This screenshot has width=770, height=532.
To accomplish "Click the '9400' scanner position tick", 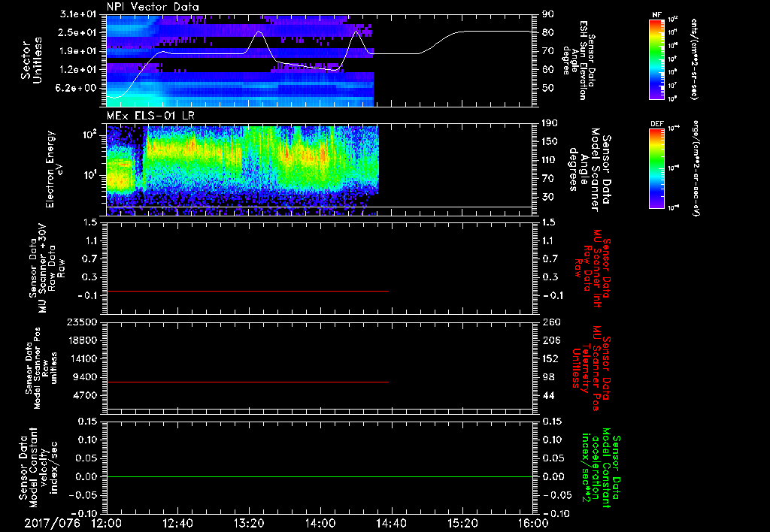I will click(x=86, y=377).
